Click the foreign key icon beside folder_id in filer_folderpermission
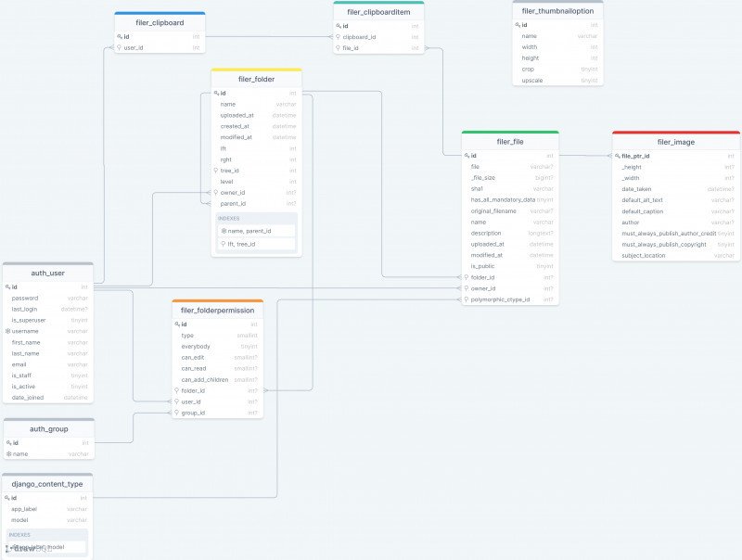Viewport: 742px width, 560px height. click(177, 390)
